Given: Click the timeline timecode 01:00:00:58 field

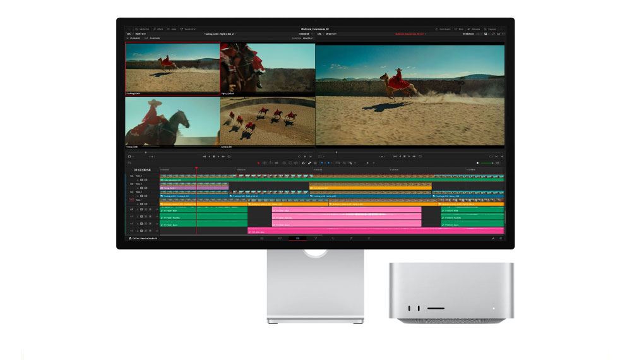Looking at the screenshot, I should [142, 170].
